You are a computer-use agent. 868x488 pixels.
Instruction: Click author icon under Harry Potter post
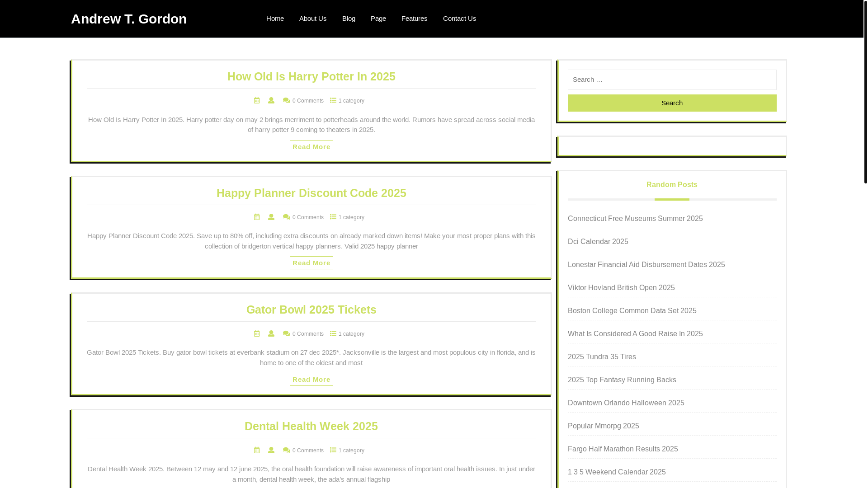[x=271, y=100]
